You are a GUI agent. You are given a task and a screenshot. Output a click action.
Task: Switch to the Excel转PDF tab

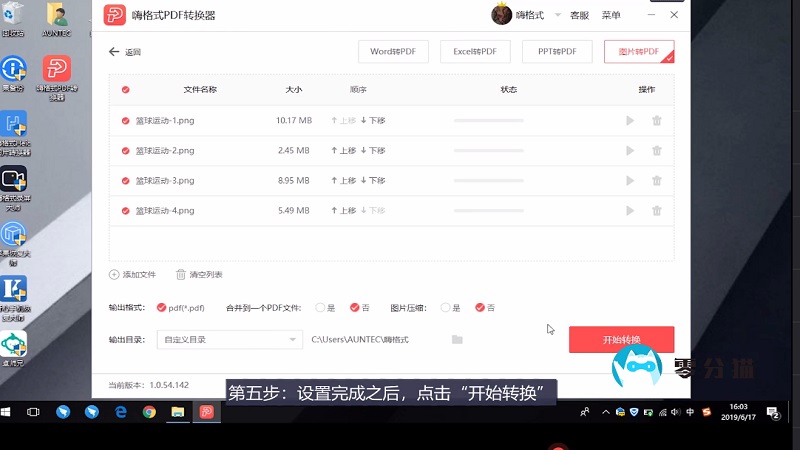pos(475,52)
